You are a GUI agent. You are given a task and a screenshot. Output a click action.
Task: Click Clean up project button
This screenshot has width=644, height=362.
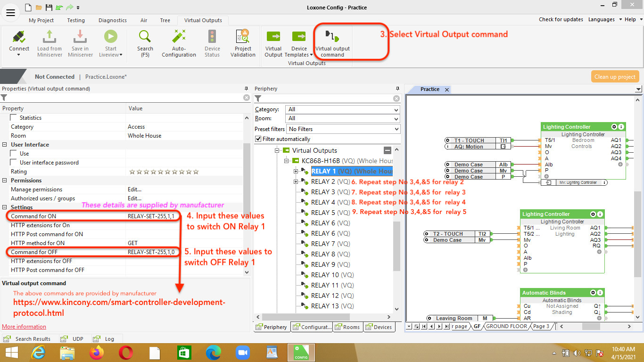point(615,77)
